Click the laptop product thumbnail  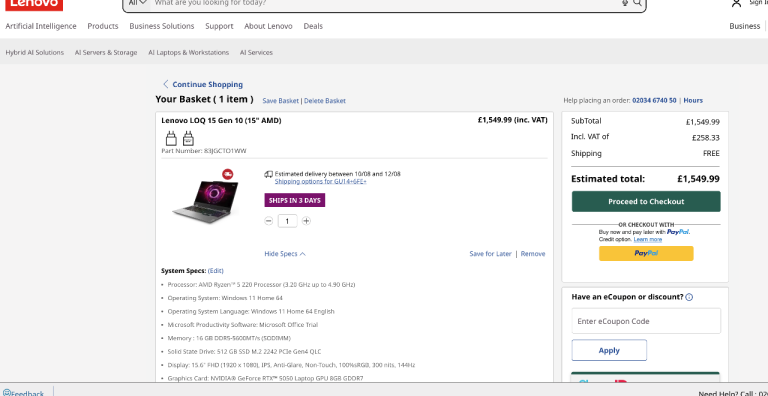pyautogui.click(x=205, y=201)
